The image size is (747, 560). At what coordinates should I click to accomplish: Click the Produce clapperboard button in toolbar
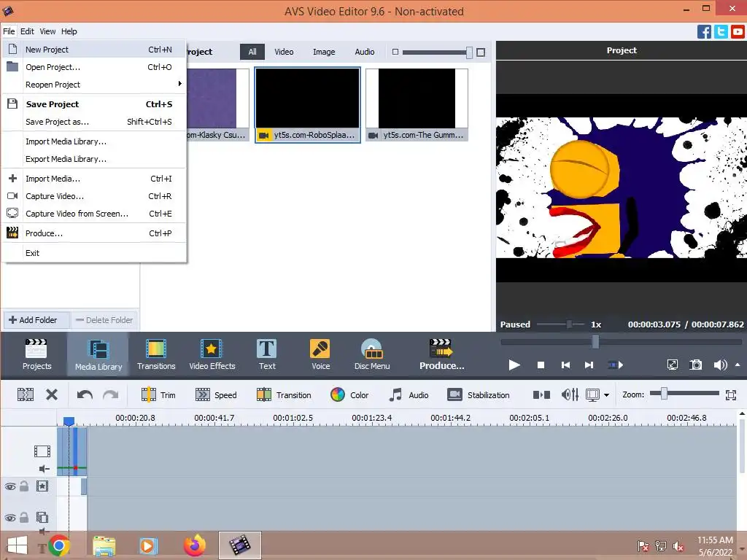click(441, 354)
